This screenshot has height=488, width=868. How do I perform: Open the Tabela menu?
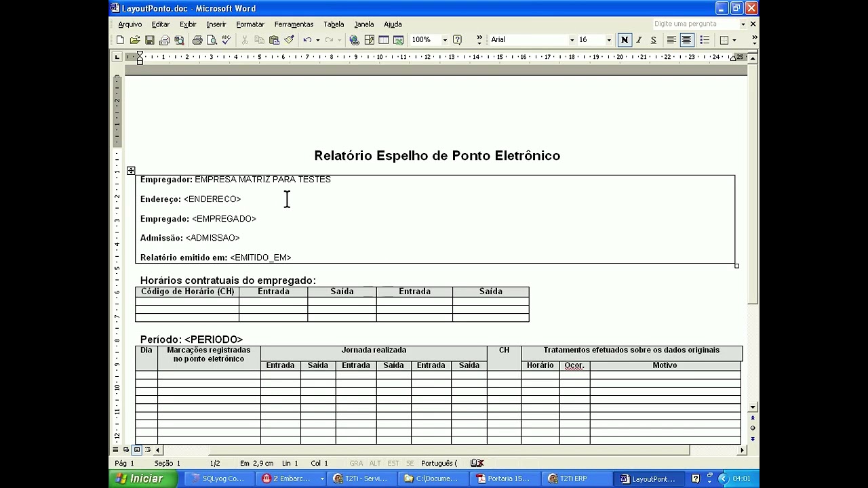pos(334,24)
